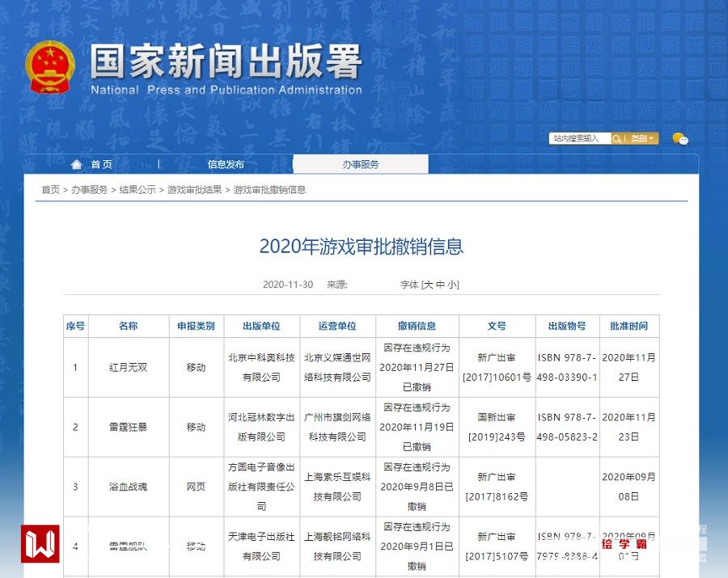This screenshot has height=578, width=728.
Task: Click breadcrumb 游戏审批撤销信息
Action: [269, 190]
